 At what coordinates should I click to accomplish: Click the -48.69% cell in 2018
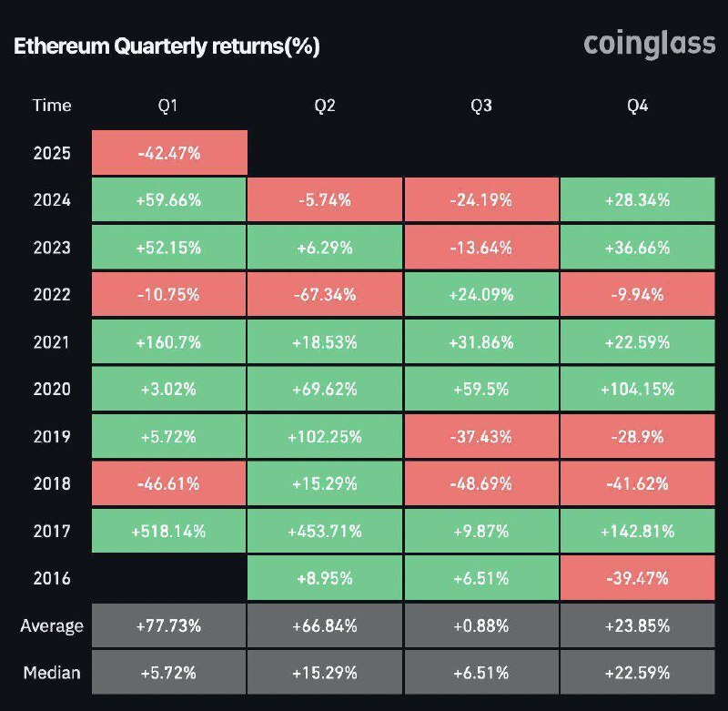point(481,484)
